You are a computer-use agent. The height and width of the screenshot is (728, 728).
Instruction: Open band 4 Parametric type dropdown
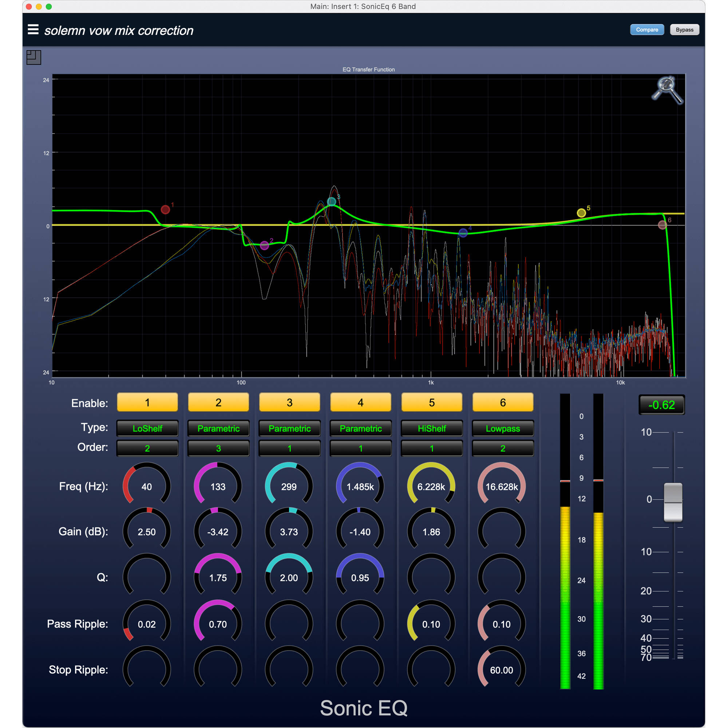(x=361, y=428)
